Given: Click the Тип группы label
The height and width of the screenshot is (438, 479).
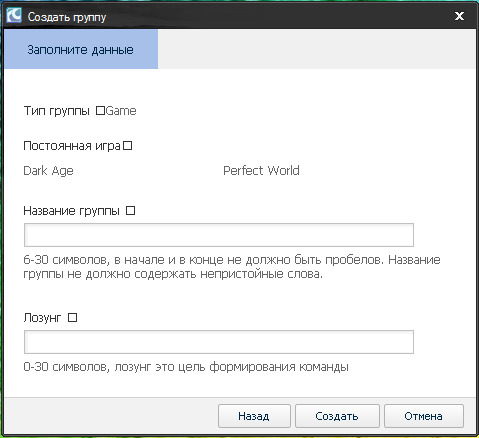Looking at the screenshot, I should [x=57, y=111].
